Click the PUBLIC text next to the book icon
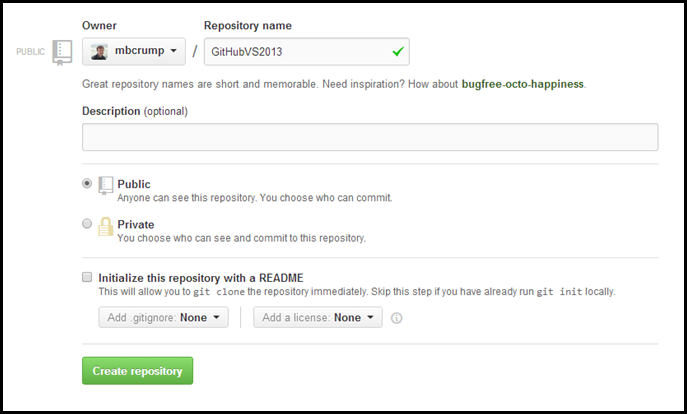Image resolution: width=687 pixels, height=414 pixels. click(31, 52)
